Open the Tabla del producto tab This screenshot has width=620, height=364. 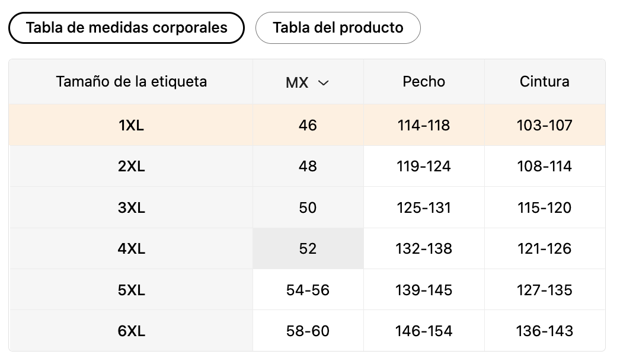(338, 28)
